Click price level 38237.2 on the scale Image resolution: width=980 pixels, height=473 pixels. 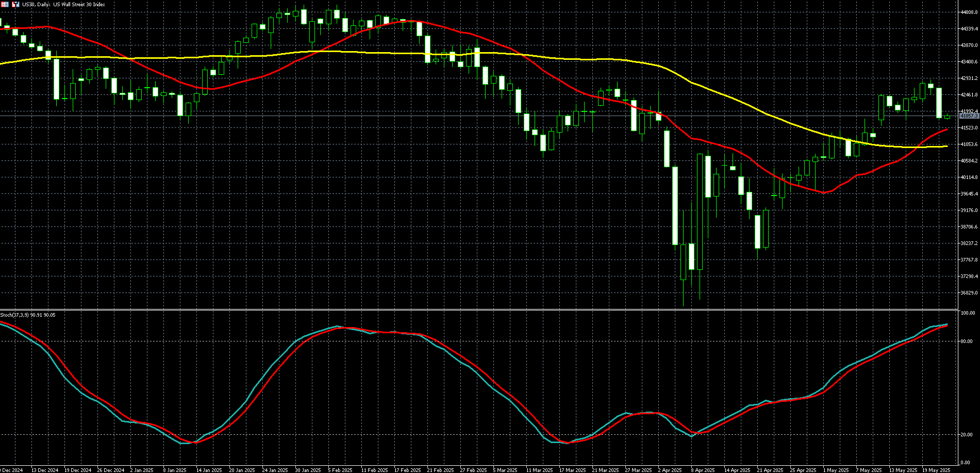(x=969, y=243)
